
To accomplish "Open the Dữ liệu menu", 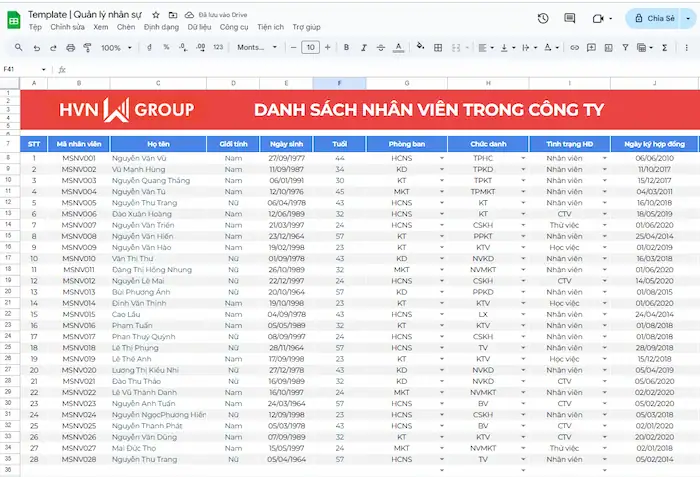I will [199, 27].
